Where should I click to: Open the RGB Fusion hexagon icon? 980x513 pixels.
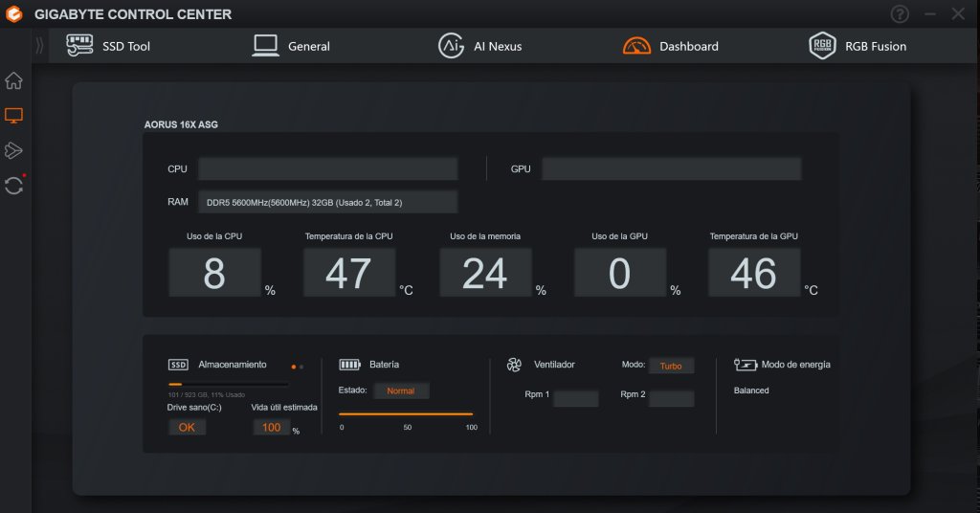click(822, 46)
